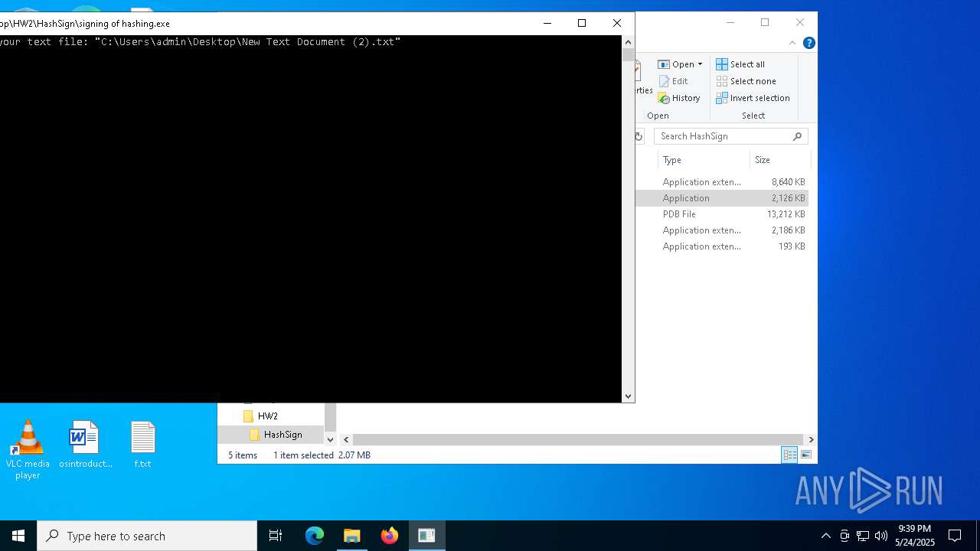Close the File Explorer window
This screenshot has height=551, width=980.
(x=800, y=23)
